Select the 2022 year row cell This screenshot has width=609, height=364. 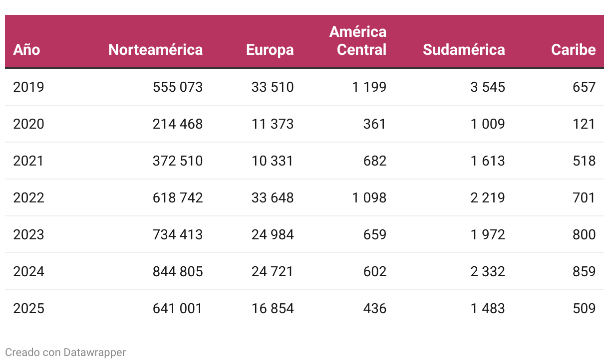(x=28, y=198)
